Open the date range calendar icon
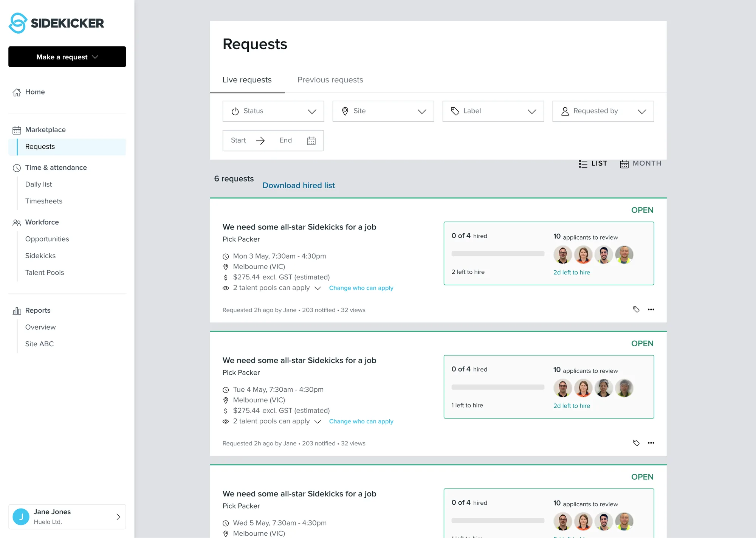The image size is (756, 538). point(311,141)
